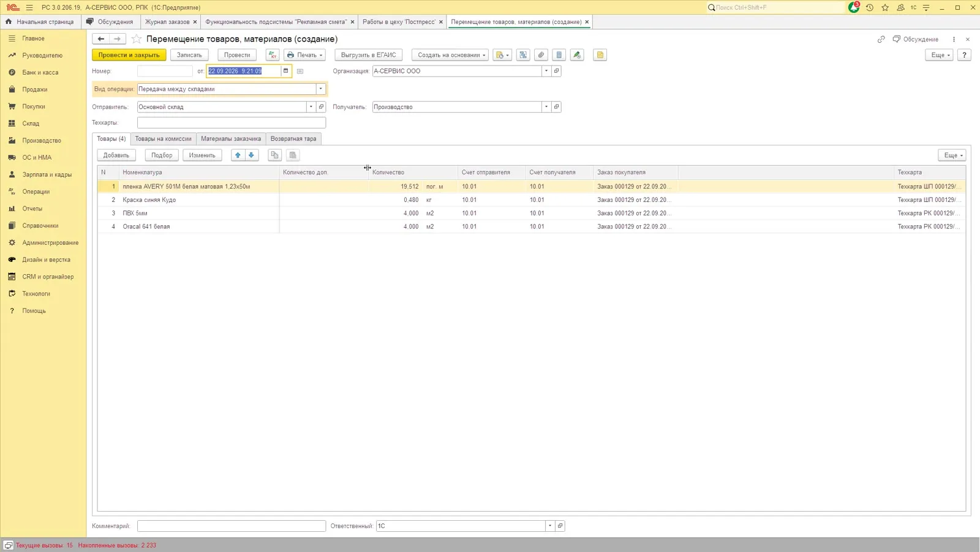Click into the Комментарий field
Image resolution: width=980 pixels, height=552 pixels.
pyautogui.click(x=232, y=526)
